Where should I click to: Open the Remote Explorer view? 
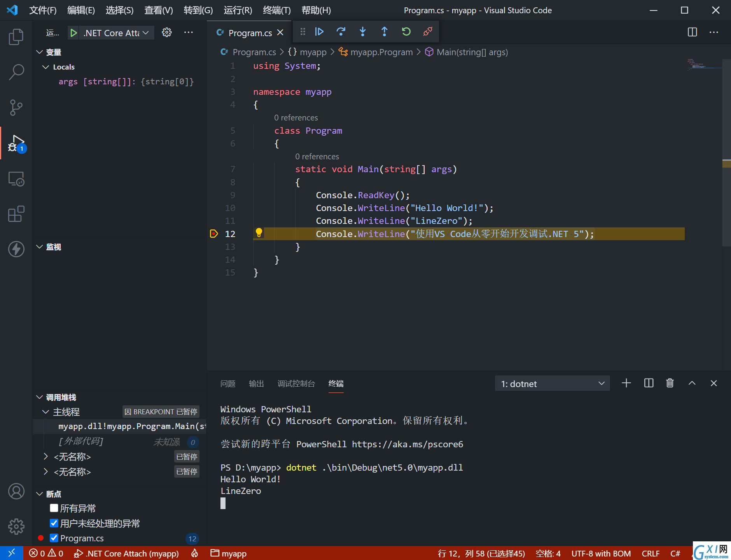pyautogui.click(x=16, y=179)
